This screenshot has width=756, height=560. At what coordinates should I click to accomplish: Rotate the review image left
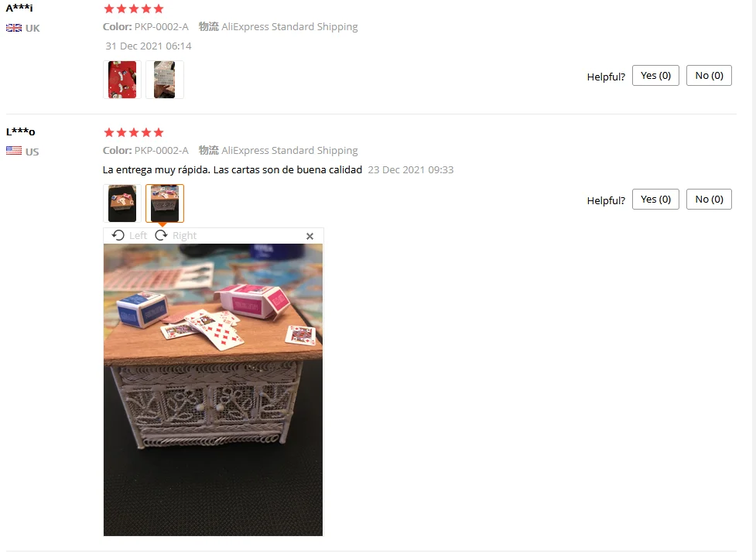[x=118, y=235]
